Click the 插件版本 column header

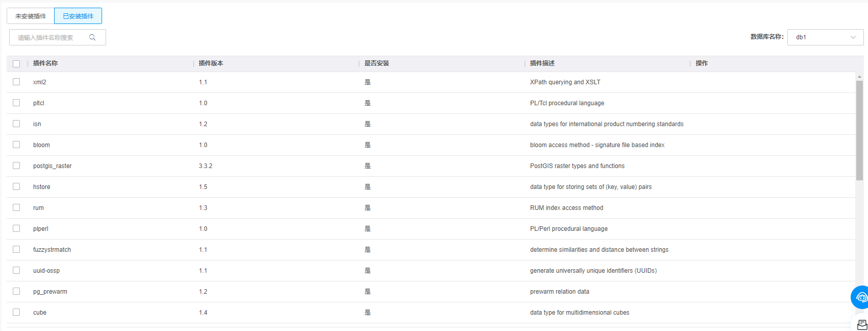(211, 63)
